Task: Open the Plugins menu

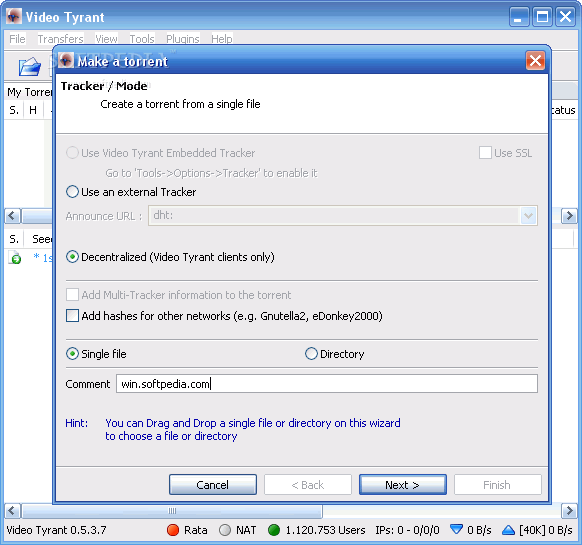Action: [x=183, y=39]
